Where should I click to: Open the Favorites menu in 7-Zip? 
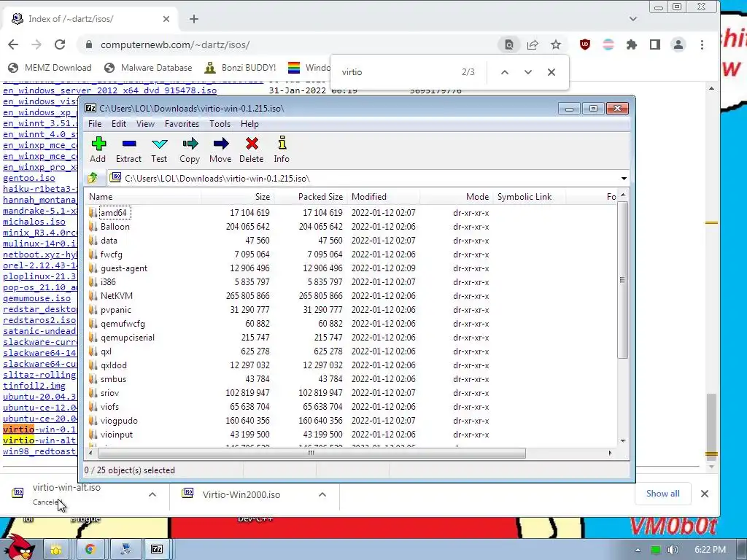click(x=182, y=124)
